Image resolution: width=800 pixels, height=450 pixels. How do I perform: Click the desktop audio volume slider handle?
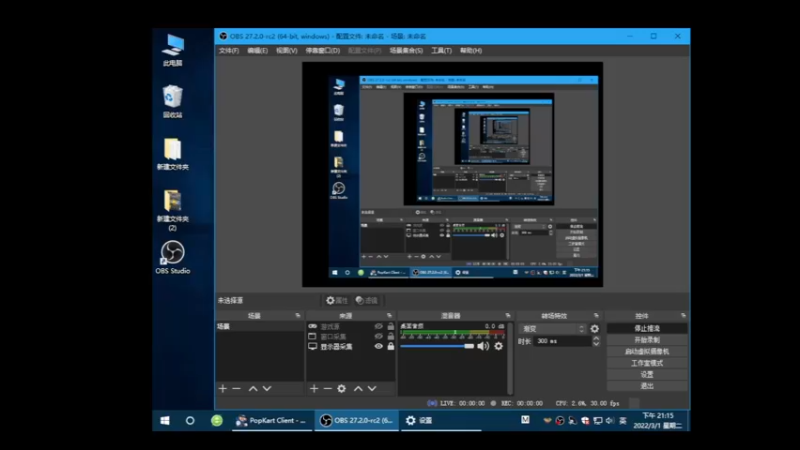click(x=469, y=346)
